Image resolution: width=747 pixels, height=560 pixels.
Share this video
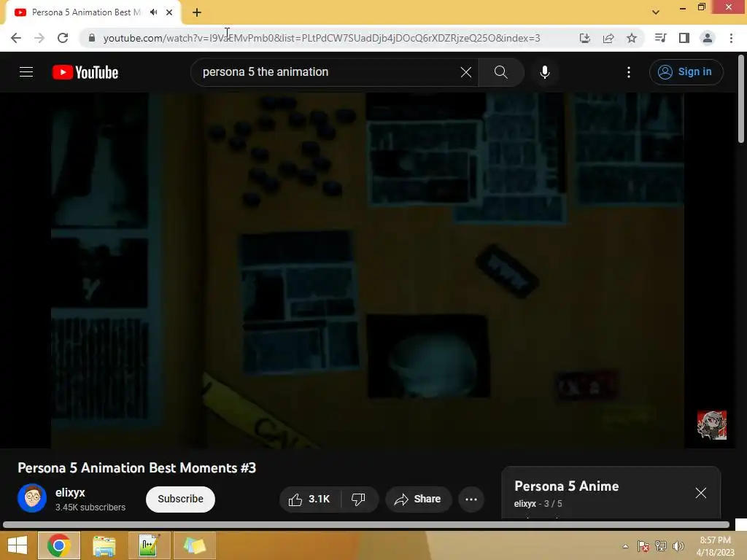tap(418, 499)
